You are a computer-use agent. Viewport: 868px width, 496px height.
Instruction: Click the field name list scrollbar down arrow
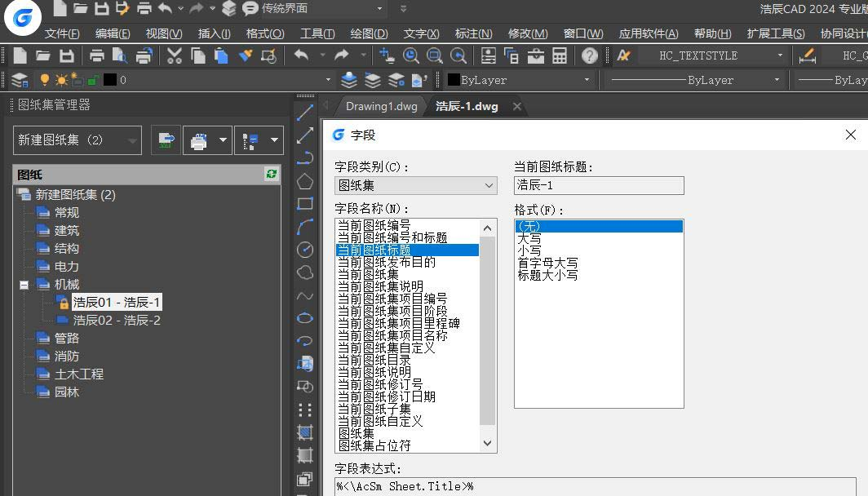(487, 444)
